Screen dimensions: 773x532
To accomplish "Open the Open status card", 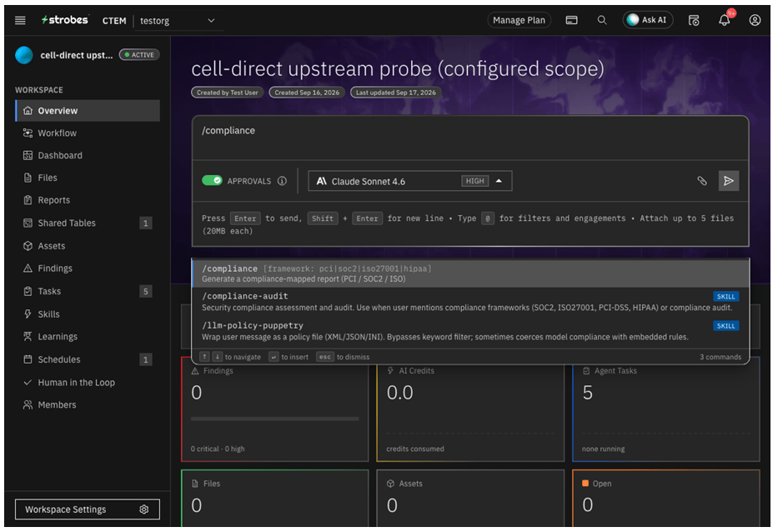I will click(x=665, y=499).
